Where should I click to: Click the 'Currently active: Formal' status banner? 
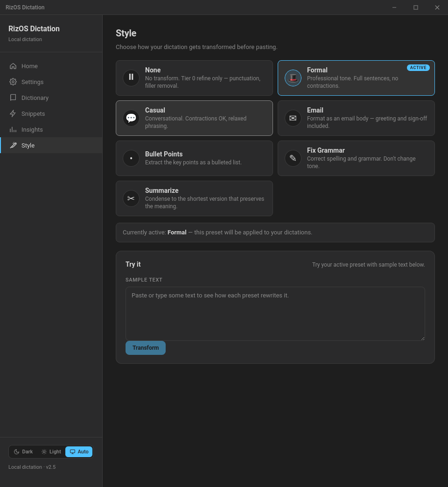[275, 233]
